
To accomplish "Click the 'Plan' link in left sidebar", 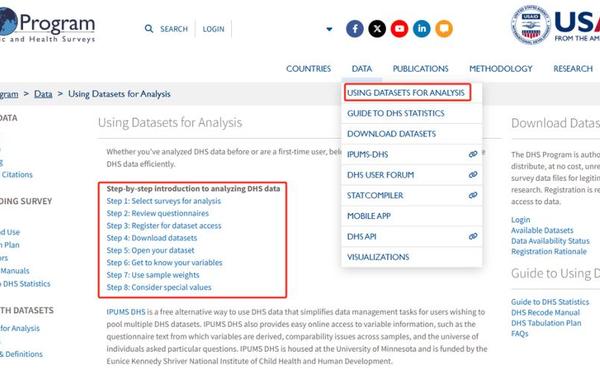I will click(x=10, y=245).
